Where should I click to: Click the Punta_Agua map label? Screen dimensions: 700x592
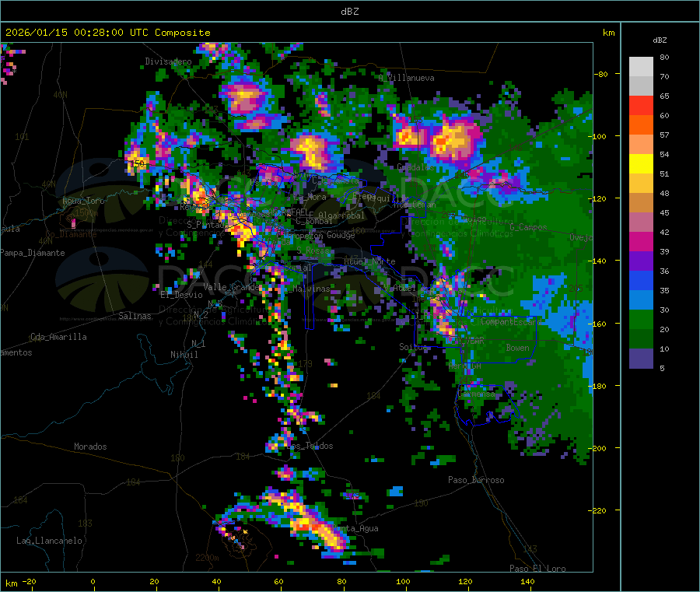pyautogui.click(x=355, y=528)
